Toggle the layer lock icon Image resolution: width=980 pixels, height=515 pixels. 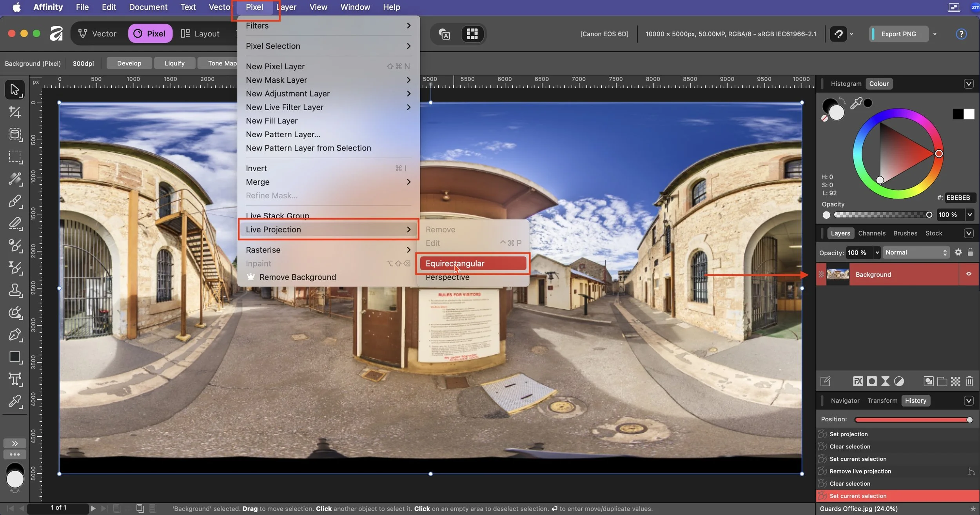[971, 252]
